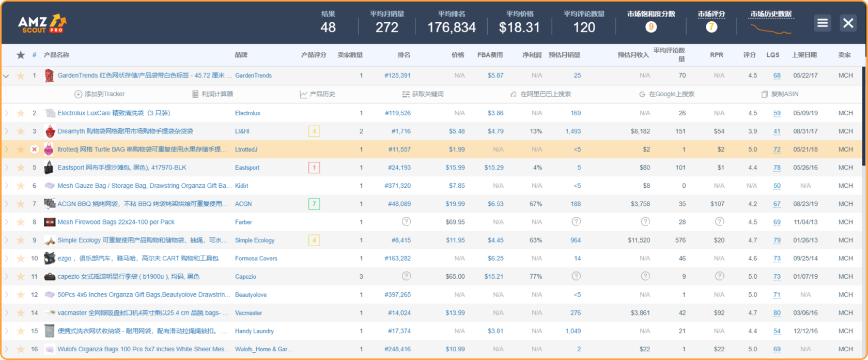The image size is (868, 360).
Task: Expand the Dreamyth row details
Action: (6, 131)
